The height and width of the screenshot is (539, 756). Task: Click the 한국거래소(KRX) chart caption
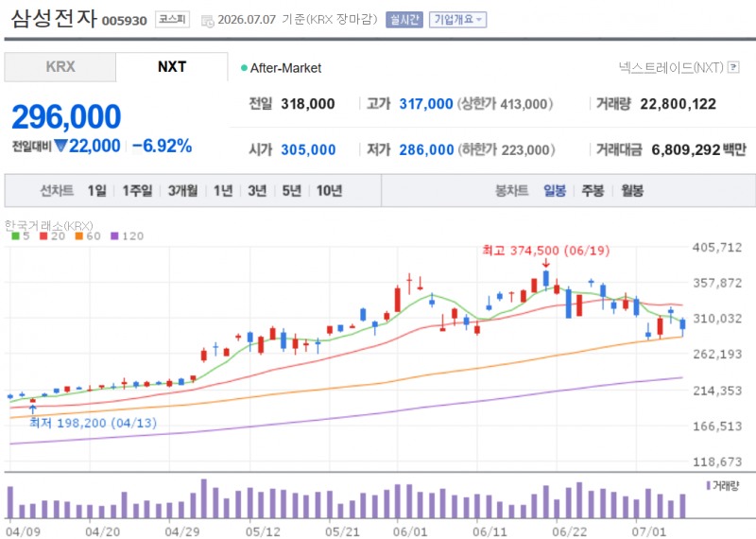(x=49, y=225)
